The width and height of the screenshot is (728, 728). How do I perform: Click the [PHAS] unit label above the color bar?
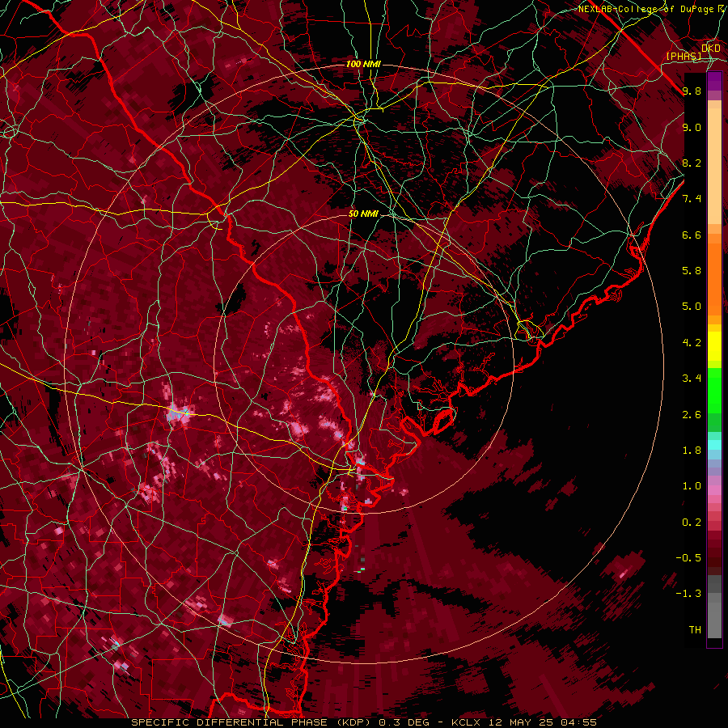click(684, 56)
